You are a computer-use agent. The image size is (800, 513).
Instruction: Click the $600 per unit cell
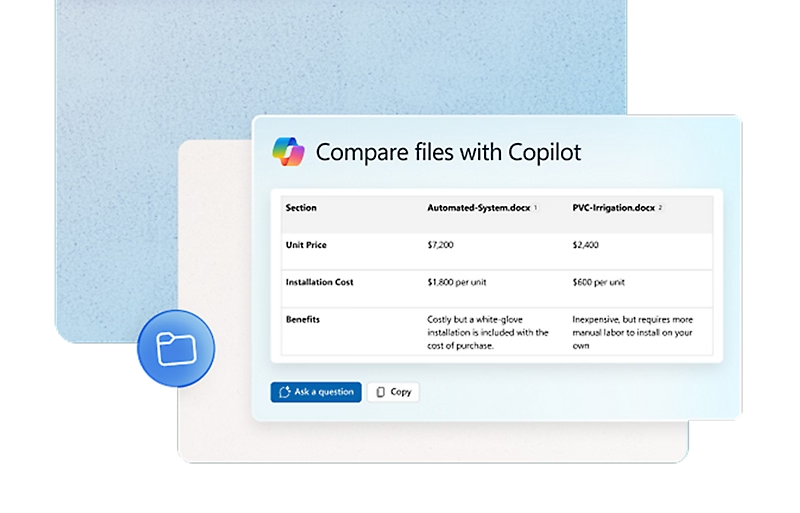coord(598,282)
